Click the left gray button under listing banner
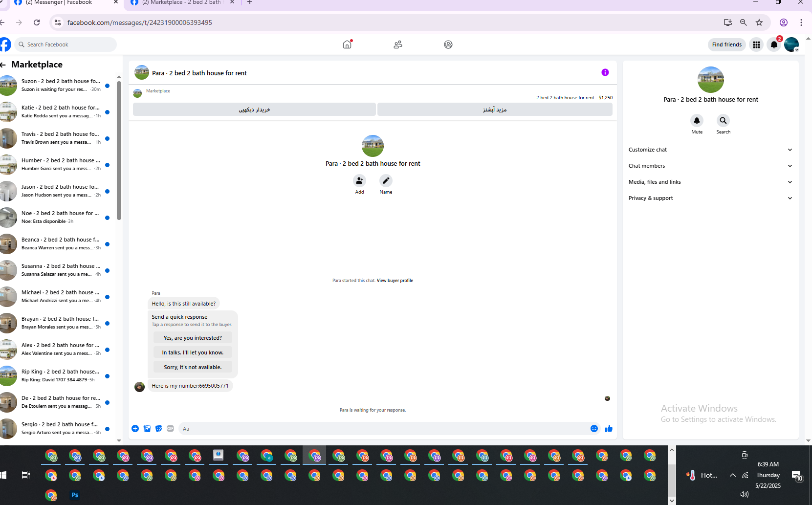The image size is (812, 505). (254, 110)
